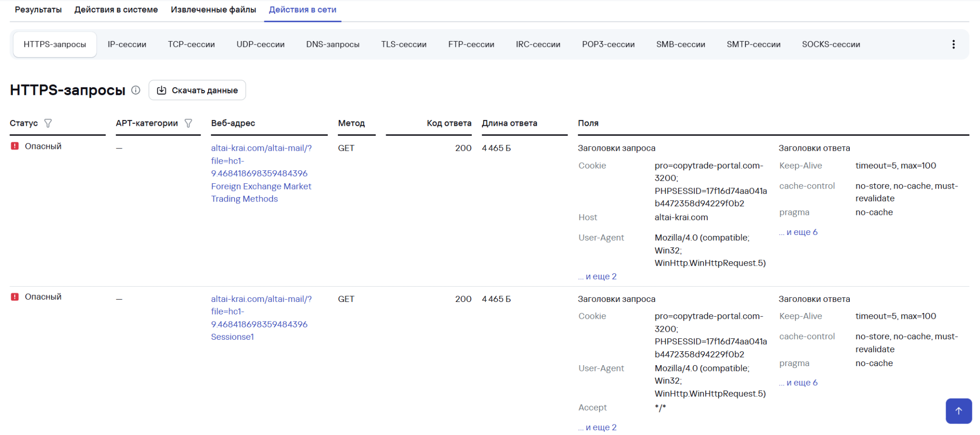The image size is (980, 435).
Task: Open the Статус column filter
Action: pyautogui.click(x=48, y=123)
